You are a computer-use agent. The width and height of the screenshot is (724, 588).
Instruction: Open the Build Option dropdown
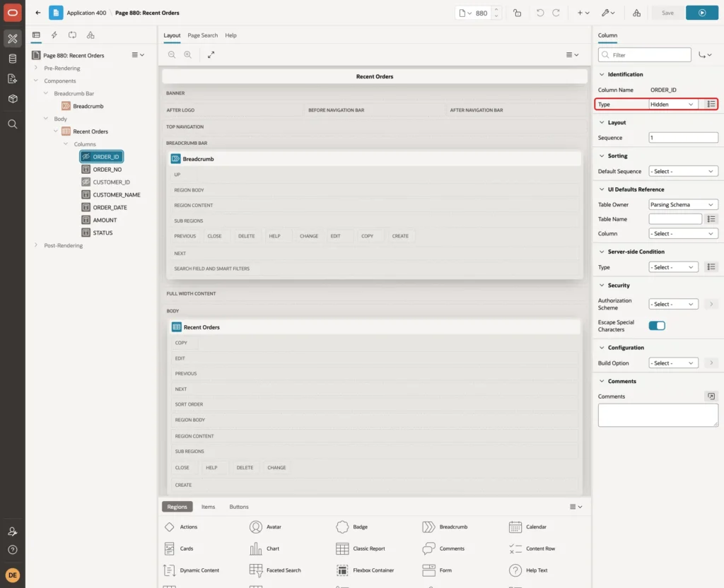[x=673, y=363]
